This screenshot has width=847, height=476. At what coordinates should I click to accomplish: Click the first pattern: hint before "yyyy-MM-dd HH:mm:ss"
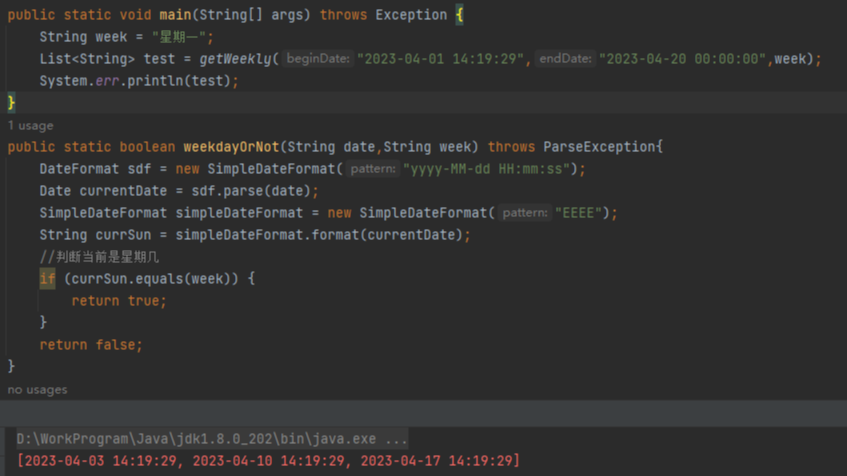373,169
